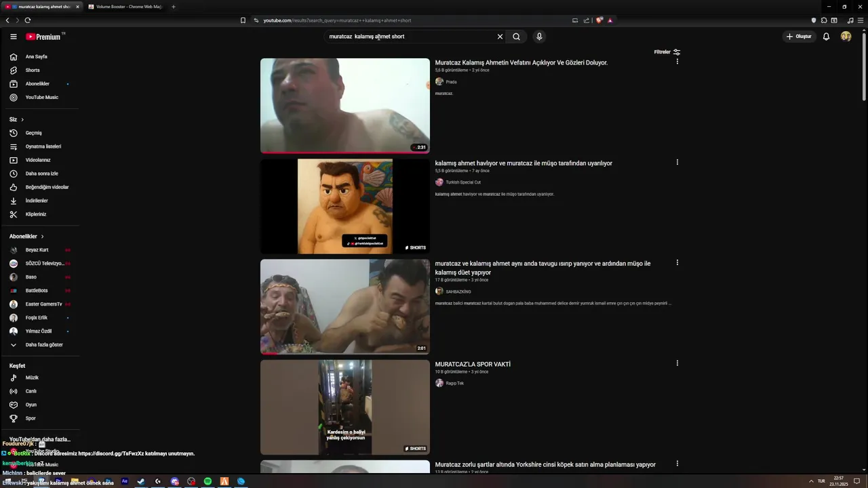Image resolution: width=868 pixels, height=488 pixels.
Task: Open the browser extensions puzzle icon
Action: 824,20
